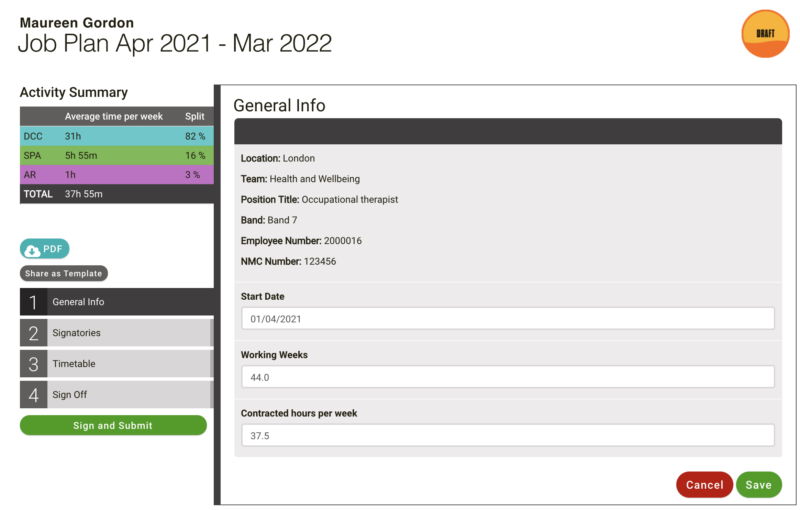Click the Team: Health and Wellbeing text
The image size is (800, 510).
pyautogui.click(x=300, y=179)
